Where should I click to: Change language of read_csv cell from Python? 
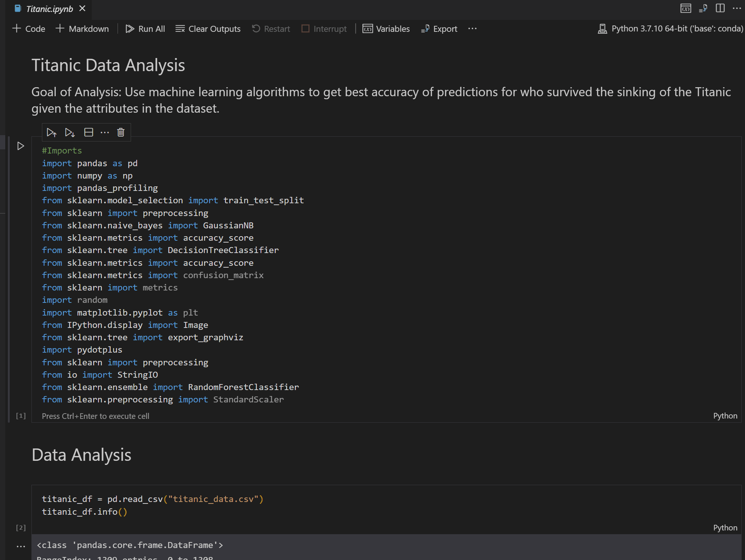pos(725,528)
